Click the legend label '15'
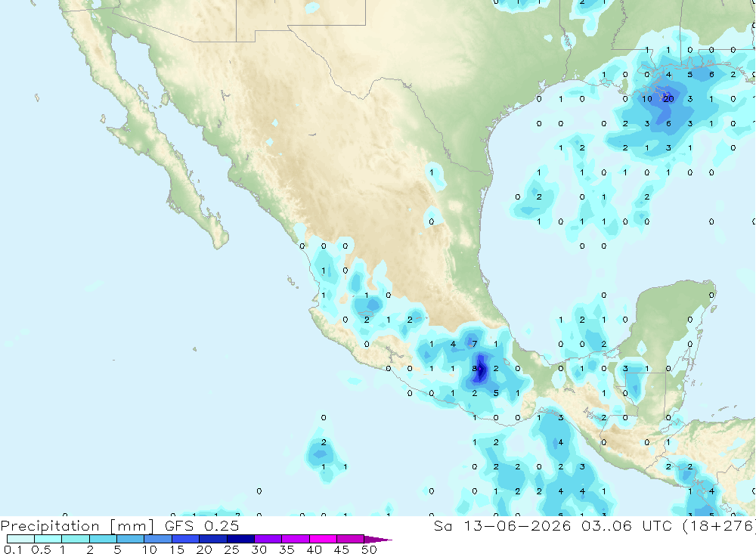The image size is (756, 554). pos(176,549)
